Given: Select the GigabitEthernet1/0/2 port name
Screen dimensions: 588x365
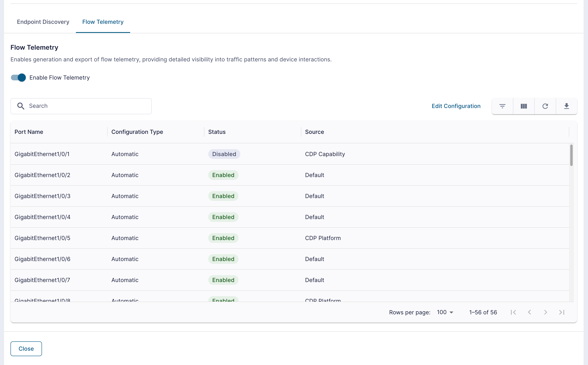Looking at the screenshot, I should [x=42, y=175].
